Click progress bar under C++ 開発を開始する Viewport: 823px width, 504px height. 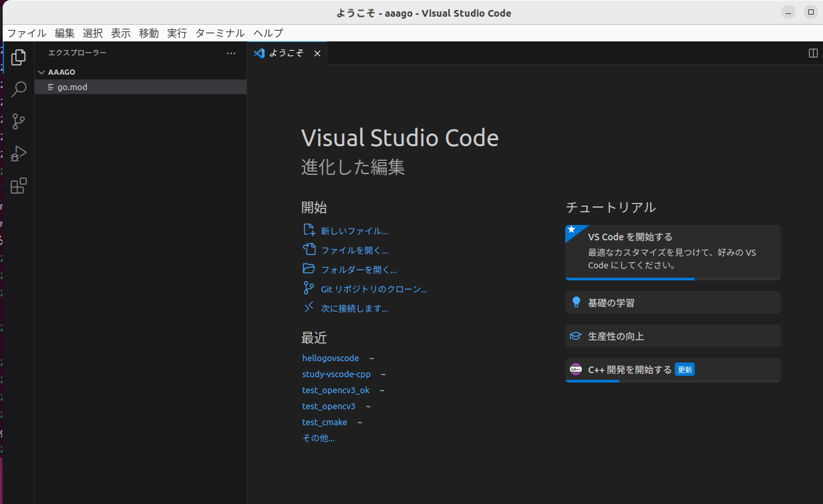pos(673,381)
